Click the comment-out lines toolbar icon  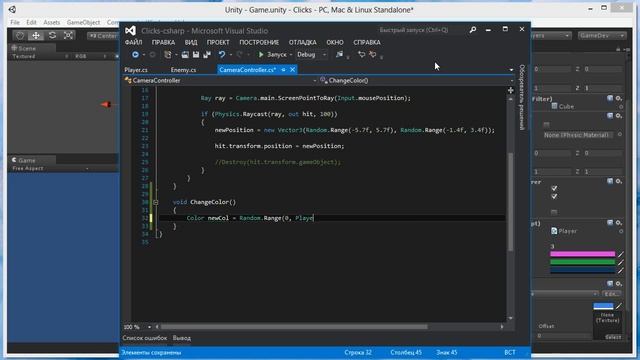[361, 54]
